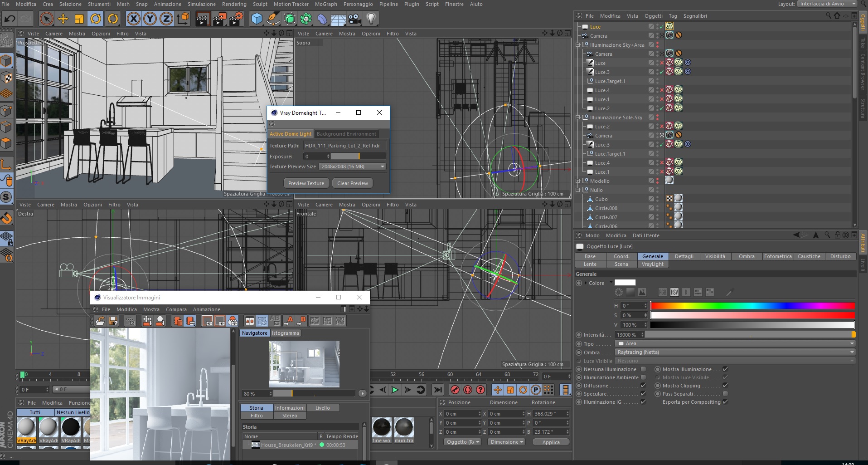Click the Undo arrow icon
The width and height of the screenshot is (868, 465).
coord(10,19)
